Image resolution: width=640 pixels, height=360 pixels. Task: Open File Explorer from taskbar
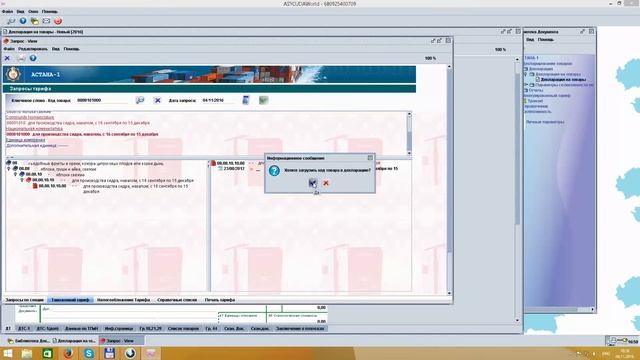(27, 353)
